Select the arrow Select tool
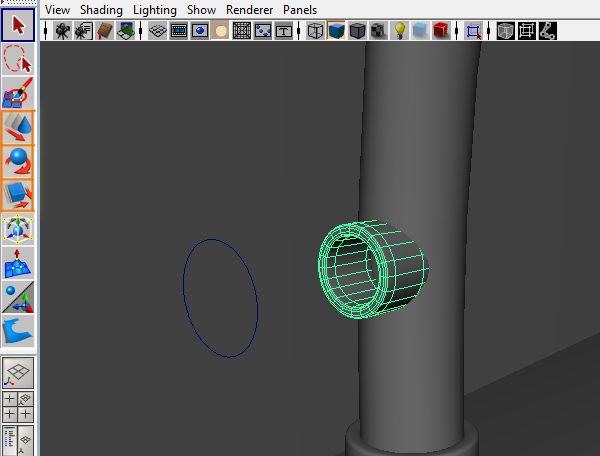 point(18,25)
